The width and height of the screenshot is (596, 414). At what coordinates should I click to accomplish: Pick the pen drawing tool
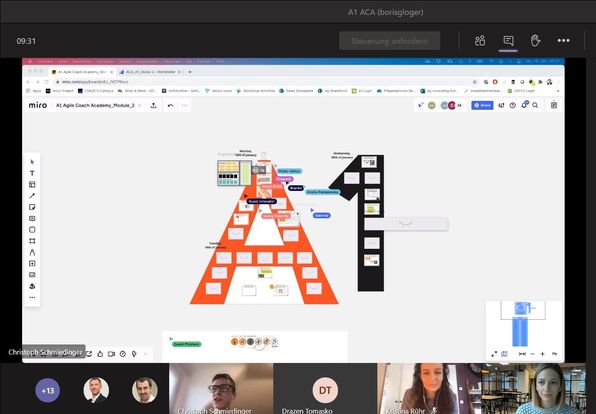click(32, 252)
